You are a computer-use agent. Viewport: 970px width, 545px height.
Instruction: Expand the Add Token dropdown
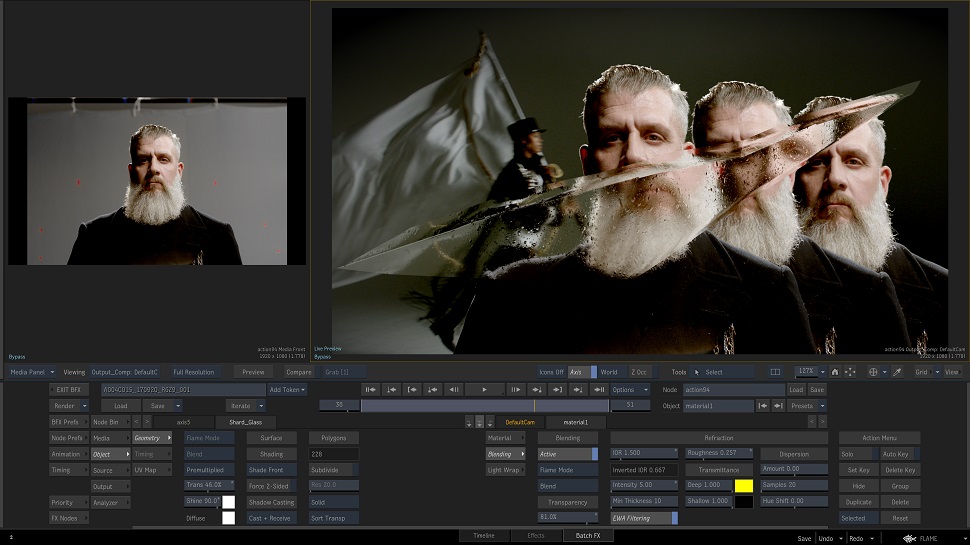[x=287, y=390]
